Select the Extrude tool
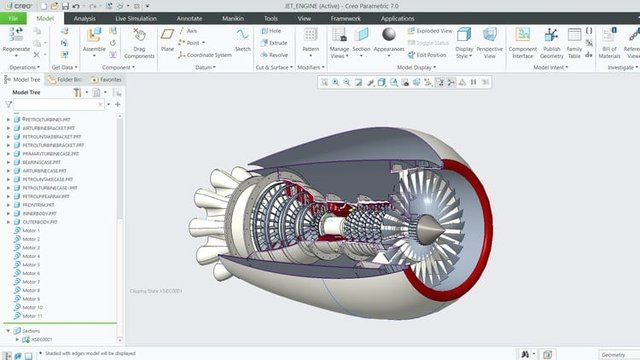 (274, 43)
